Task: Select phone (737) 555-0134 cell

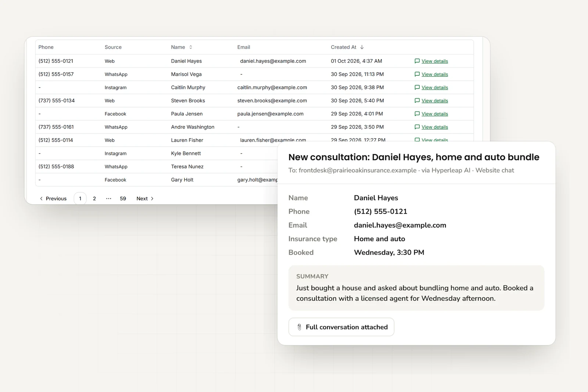Action: pyautogui.click(x=57, y=101)
